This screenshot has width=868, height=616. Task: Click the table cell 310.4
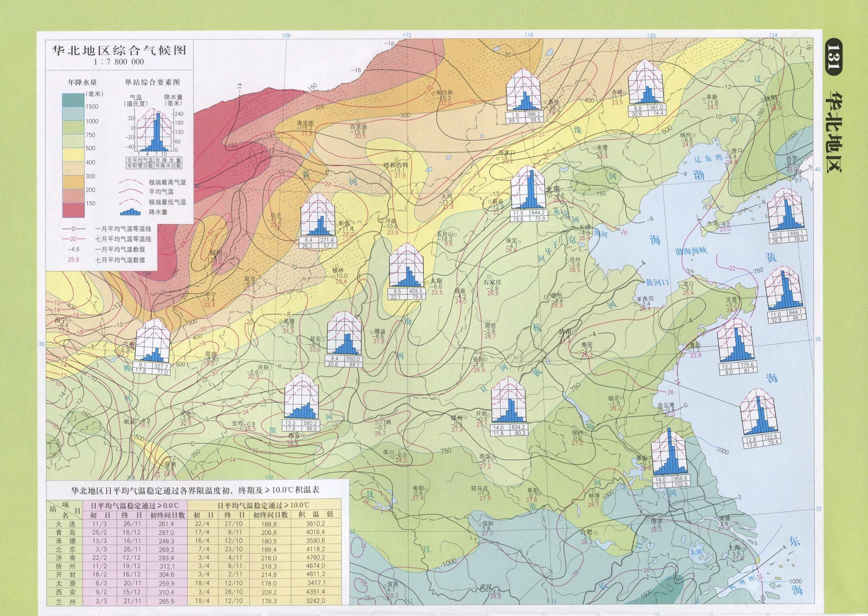pos(166,592)
